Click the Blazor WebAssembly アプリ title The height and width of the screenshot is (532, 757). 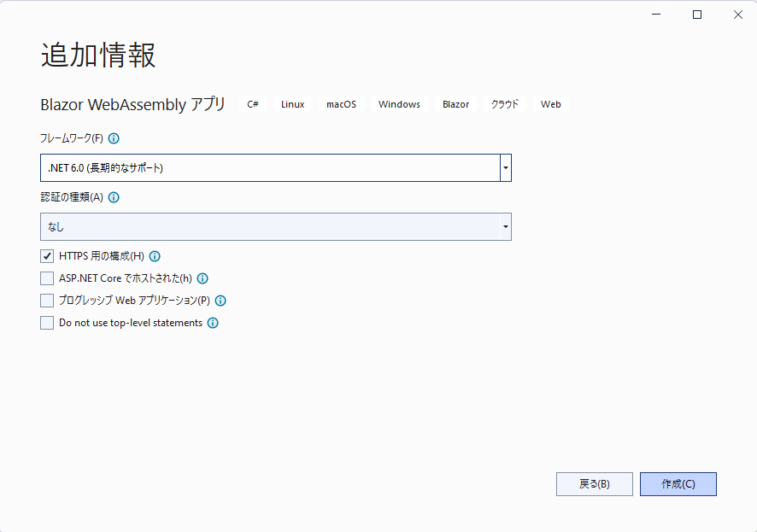(x=132, y=104)
